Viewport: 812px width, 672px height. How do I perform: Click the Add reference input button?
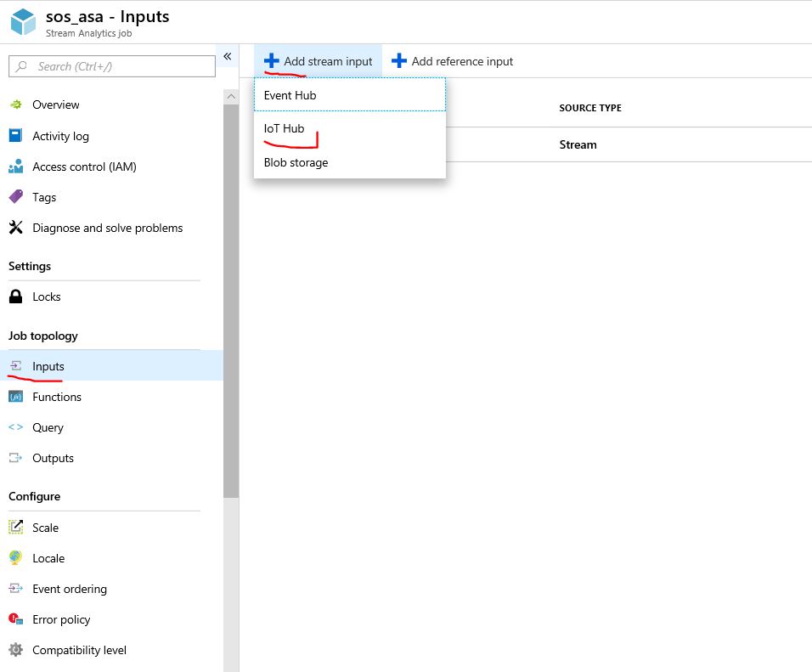coord(452,61)
